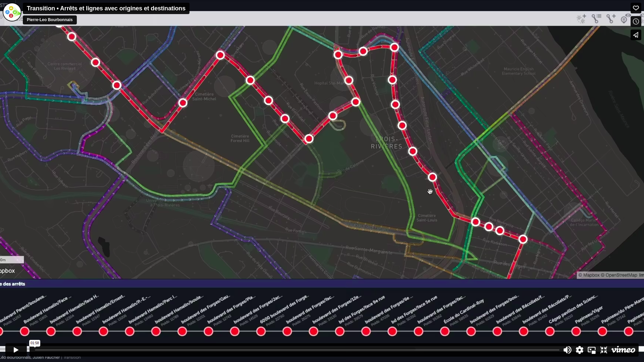Seek in the video progress bar
The height and width of the screenshot is (362, 644).
click(295, 350)
